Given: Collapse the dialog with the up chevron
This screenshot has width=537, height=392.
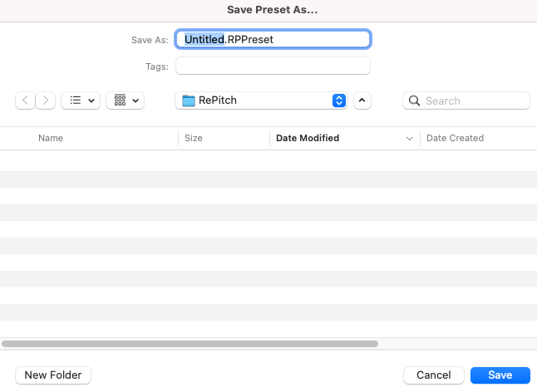Looking at the screenshot, I should (362, 100).
